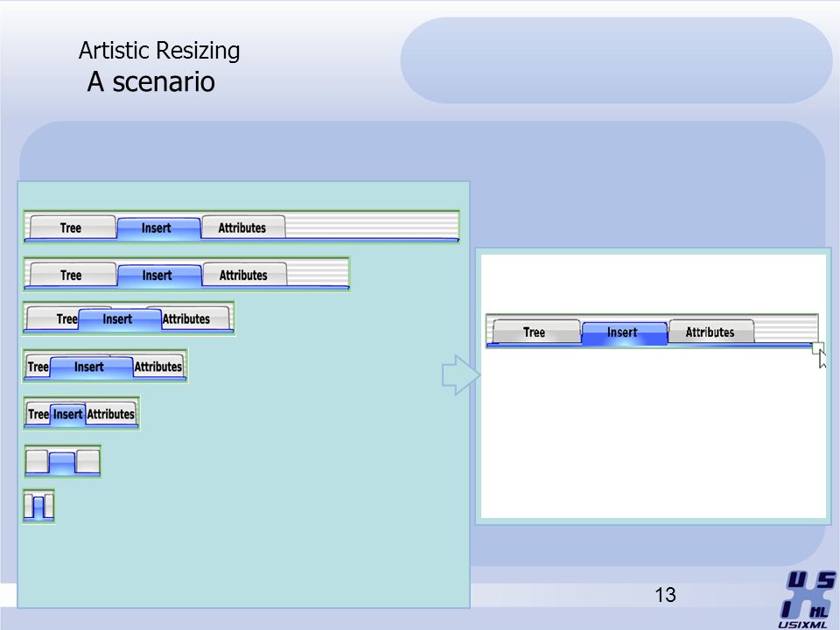
Task: Click the slide number 13
Action: 665,595
